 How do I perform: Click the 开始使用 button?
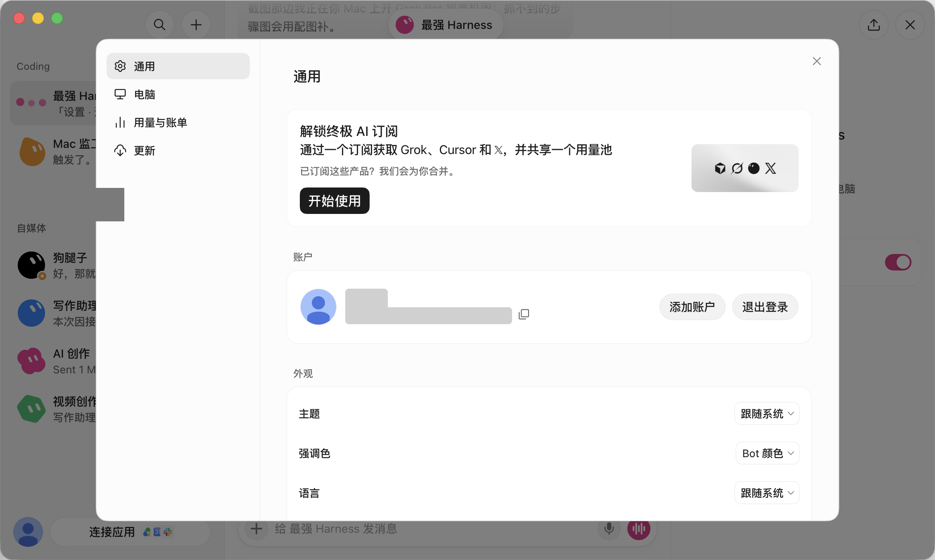[x=335, y=201]
